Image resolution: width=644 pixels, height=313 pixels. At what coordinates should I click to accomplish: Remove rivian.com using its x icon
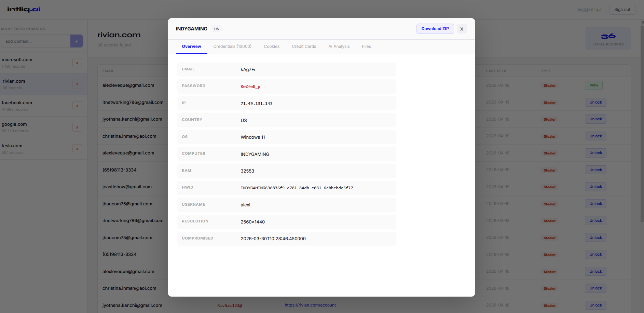pyautogui.click(x=77, y=84)
